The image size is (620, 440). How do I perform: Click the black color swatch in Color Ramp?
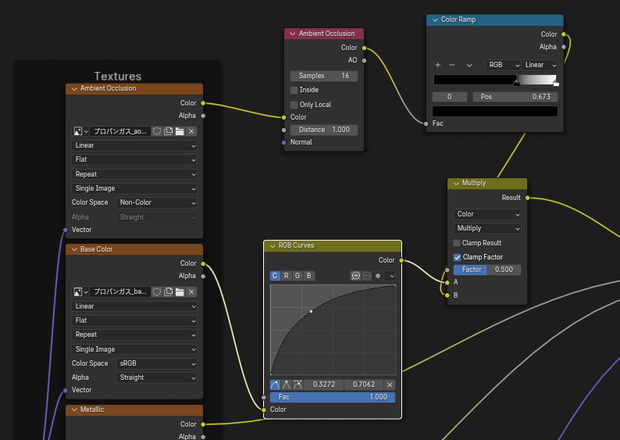click(x=495, y=111)
